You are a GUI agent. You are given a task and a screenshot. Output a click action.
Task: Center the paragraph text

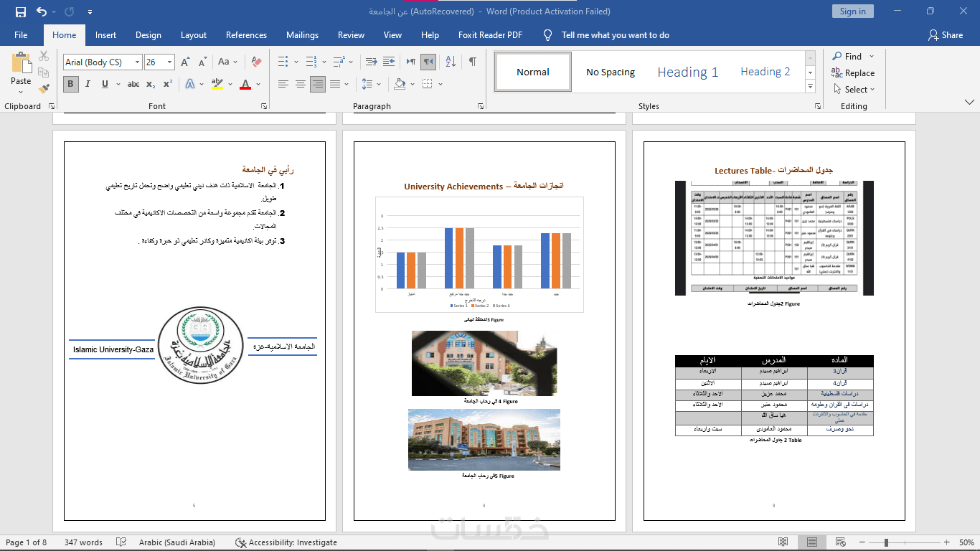(x=301, y=84)
